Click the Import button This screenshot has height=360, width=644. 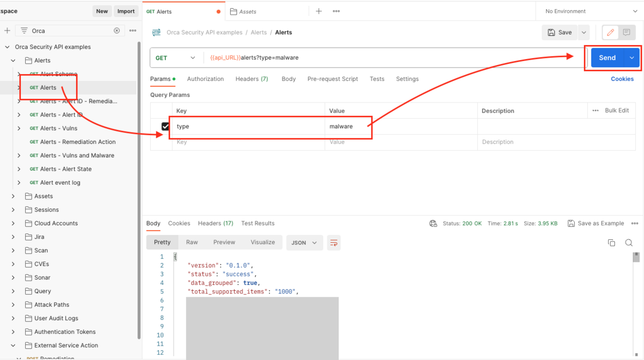(x=126, y=11)
